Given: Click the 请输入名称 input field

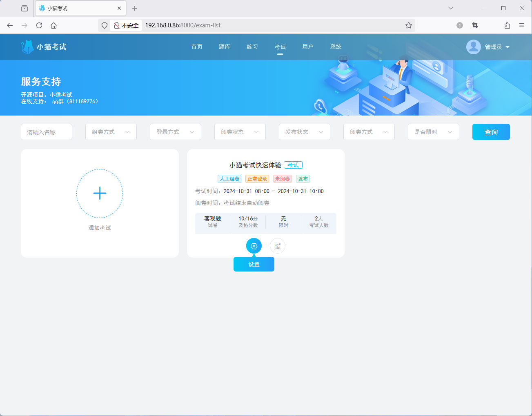Looking at the screenshot, I should 46,131.
